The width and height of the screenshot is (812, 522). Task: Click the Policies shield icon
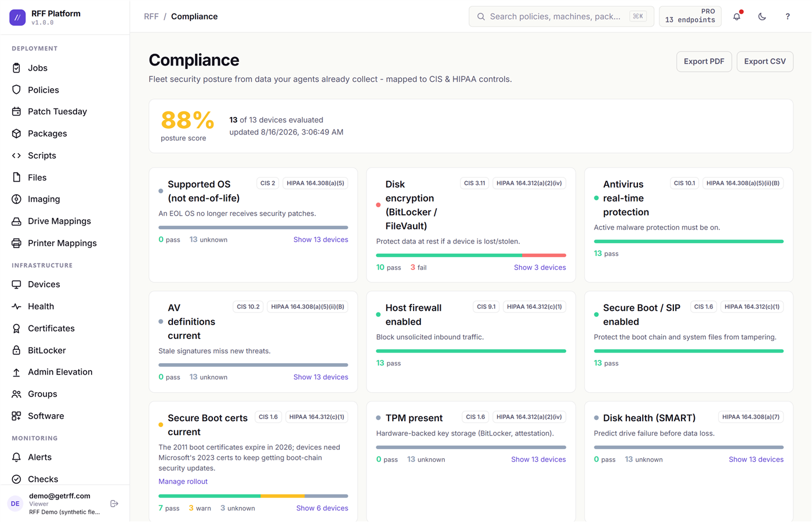[16, 90]
